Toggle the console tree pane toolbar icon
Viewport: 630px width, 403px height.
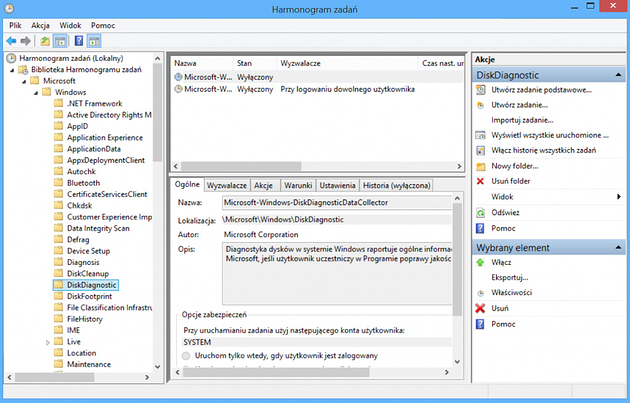point(60,41)
